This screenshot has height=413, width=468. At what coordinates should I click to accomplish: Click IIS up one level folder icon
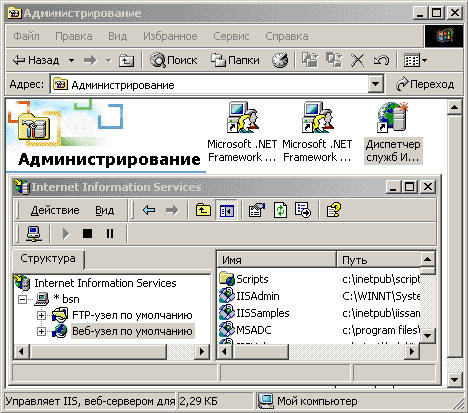(x=203, y=210)
